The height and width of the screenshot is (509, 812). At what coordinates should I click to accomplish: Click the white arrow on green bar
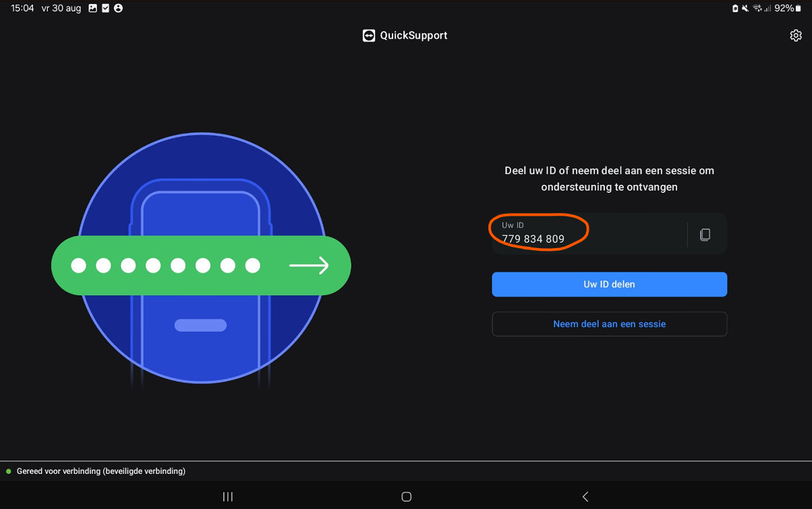tap(309, 266)
